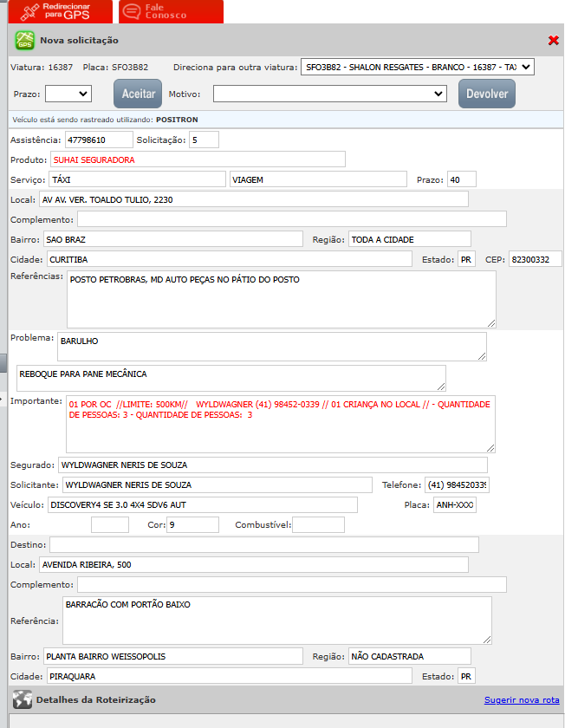This screenshot has height=728, width=578.
Task: Click the Problema text area showing BARULHO
Action: pyautogui.click(x=271, y=347)
